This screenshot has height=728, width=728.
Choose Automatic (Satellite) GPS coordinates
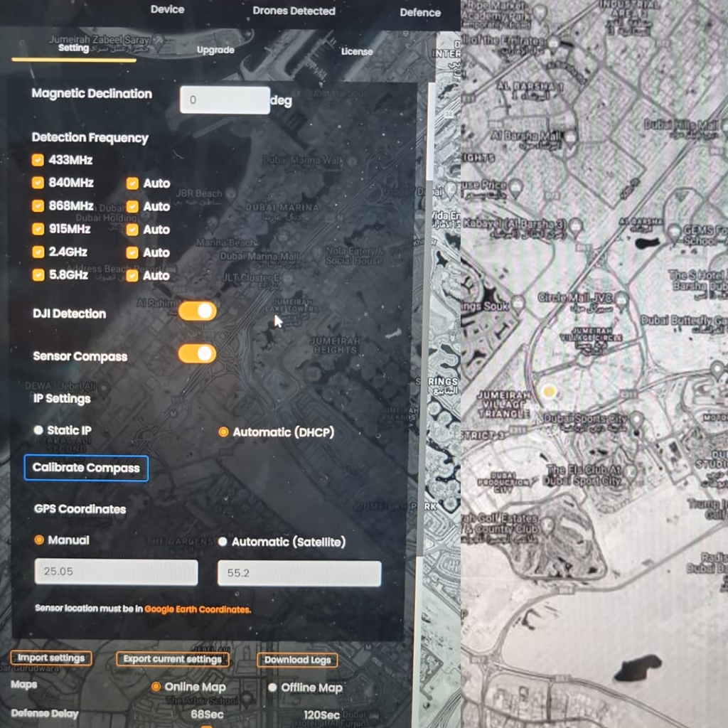coord(223,542)
